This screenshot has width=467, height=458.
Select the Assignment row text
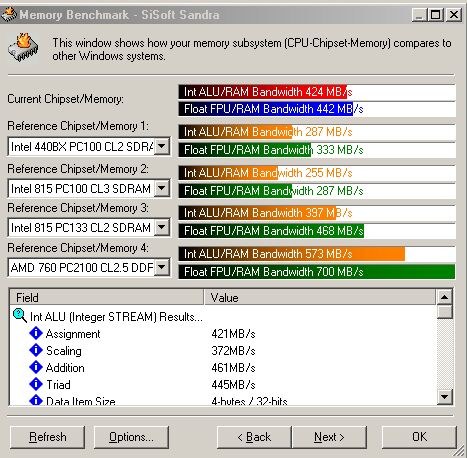pos(73,334)
